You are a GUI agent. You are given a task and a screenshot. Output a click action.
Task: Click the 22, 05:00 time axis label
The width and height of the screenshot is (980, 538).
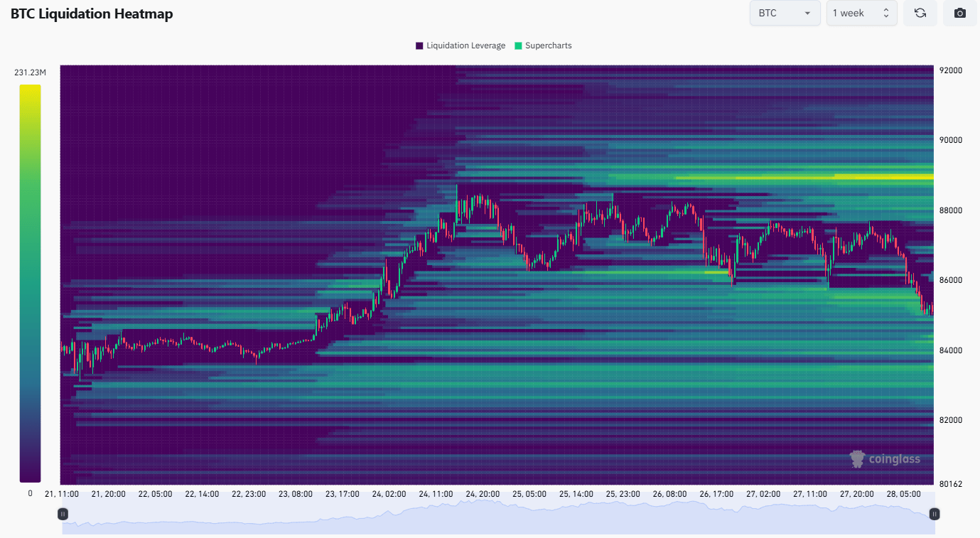click(156, 494)
